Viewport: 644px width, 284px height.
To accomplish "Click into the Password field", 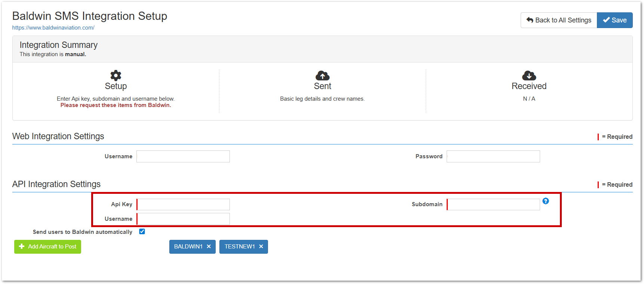I will [493, 156].
